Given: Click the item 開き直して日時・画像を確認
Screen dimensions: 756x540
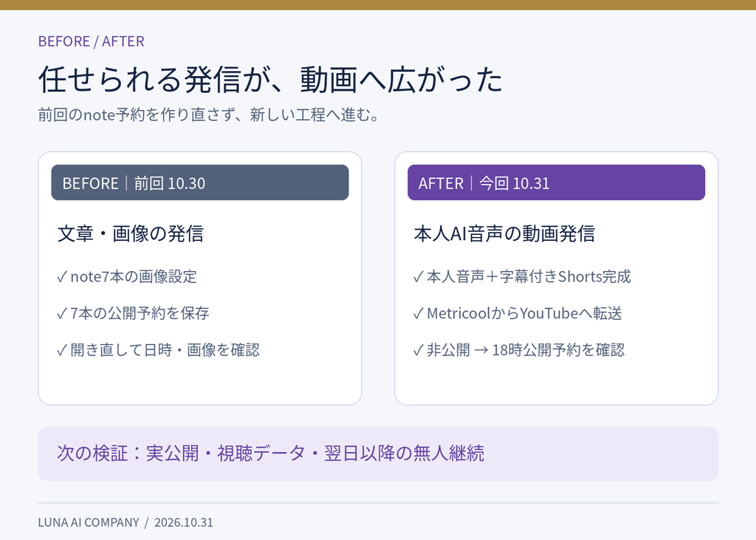Looking at the screenshot, I should (x=158, y=350).
